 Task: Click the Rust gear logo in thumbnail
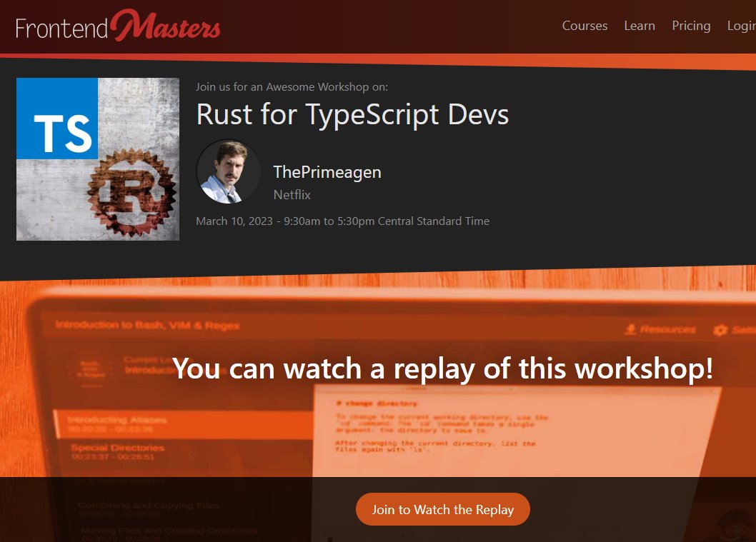pyautogui.click(x=132, y=193)
